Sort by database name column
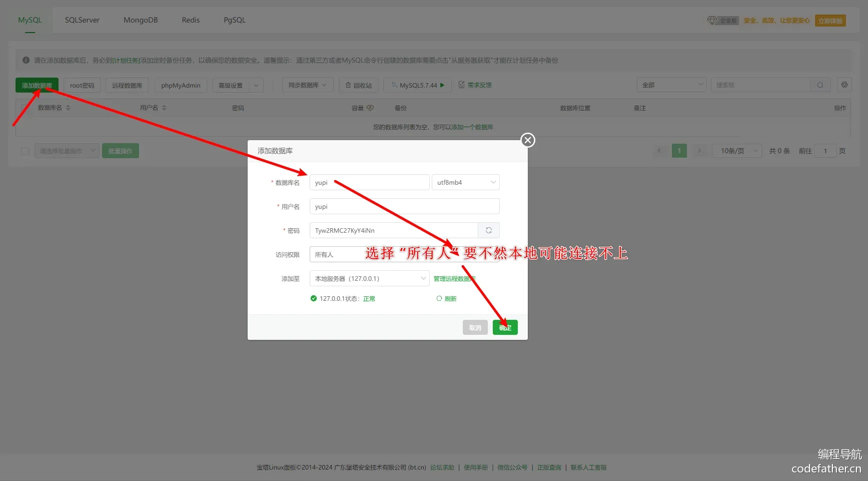 [68, 108]
